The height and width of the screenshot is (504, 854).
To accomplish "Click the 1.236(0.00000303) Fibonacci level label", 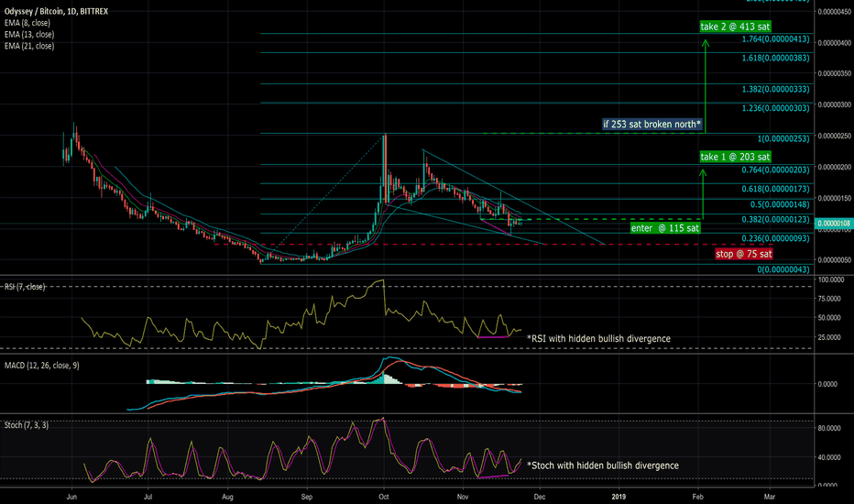I will click(775, 108).
